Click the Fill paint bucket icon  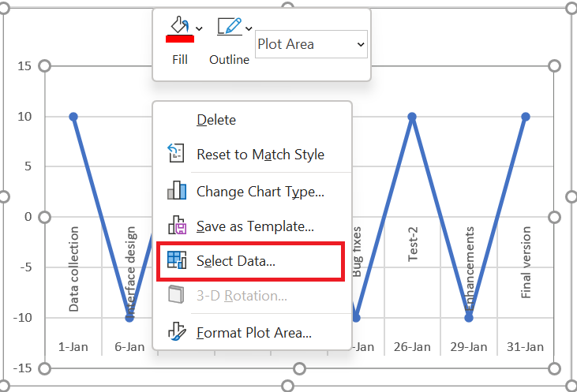[180, 25]
